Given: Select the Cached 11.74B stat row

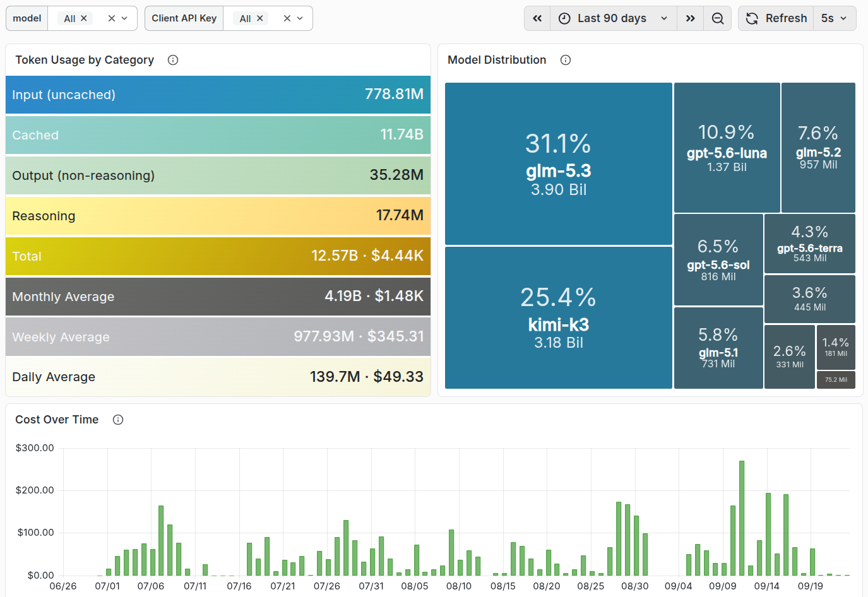Looking at the screenshot, I should 218,135.
